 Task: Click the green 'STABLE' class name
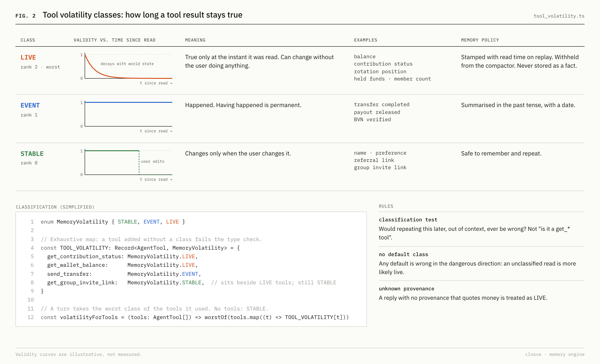(32, 154)
